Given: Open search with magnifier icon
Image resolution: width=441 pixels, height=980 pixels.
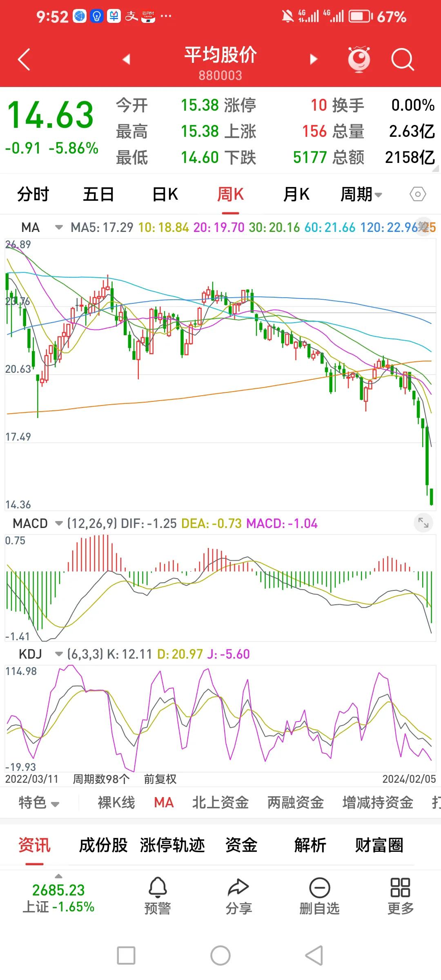Looking at the screenshot, I should (403, 60).
